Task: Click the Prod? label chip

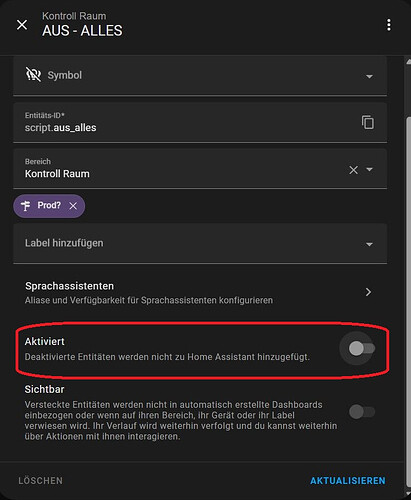Action: pos(49,206)
